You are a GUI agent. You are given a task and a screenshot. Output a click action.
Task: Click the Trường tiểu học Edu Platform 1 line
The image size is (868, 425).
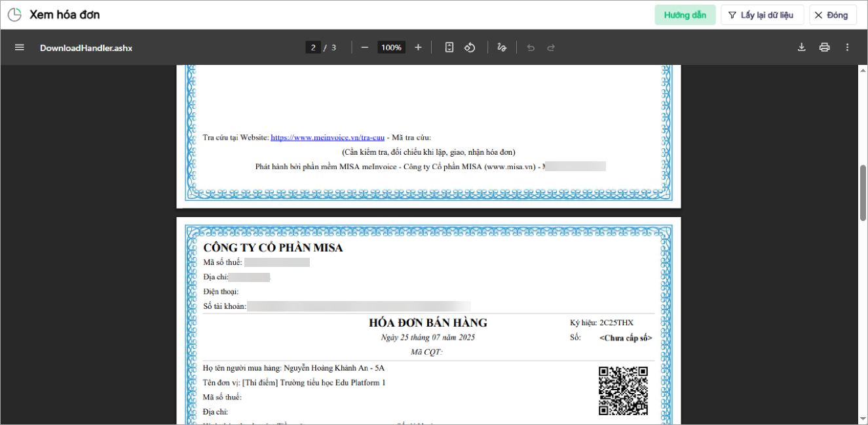(294, 383)
